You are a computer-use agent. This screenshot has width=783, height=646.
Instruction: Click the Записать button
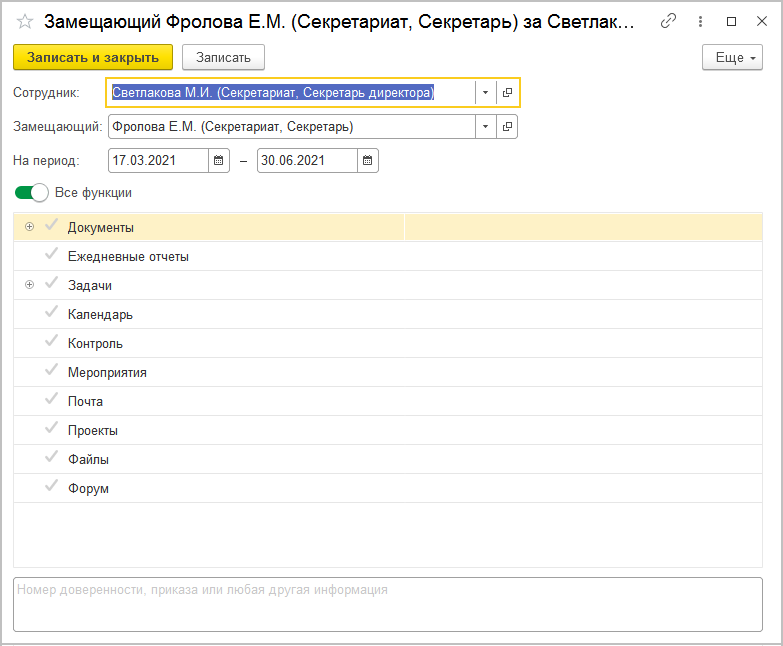pos(223,57)
